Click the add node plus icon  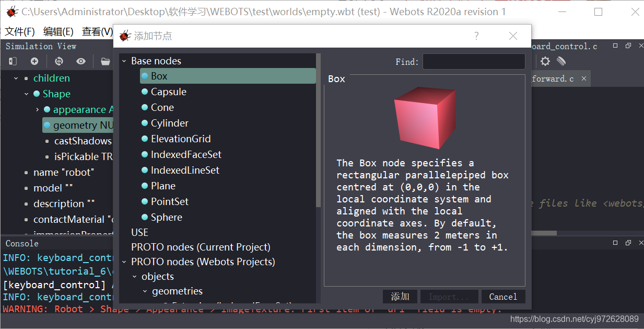(34, 62)
